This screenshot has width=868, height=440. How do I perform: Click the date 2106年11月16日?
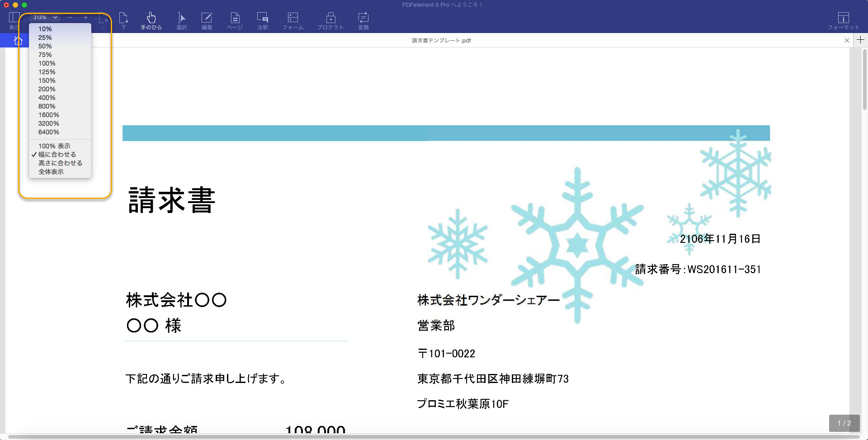(x=720, y=239)
